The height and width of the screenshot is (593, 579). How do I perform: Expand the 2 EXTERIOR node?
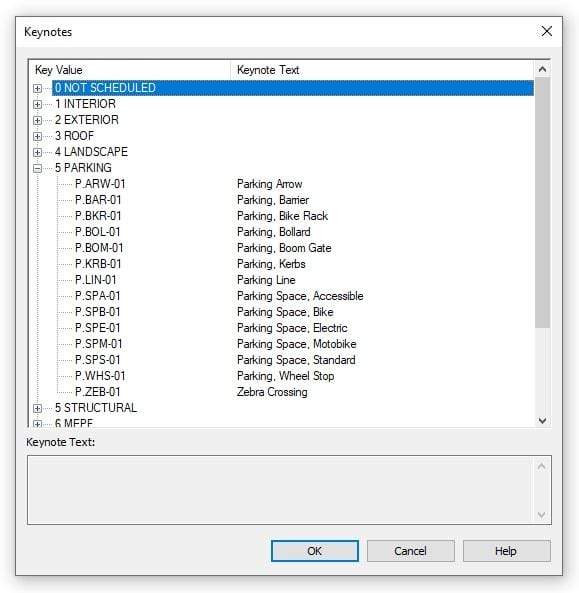[37, 120]
